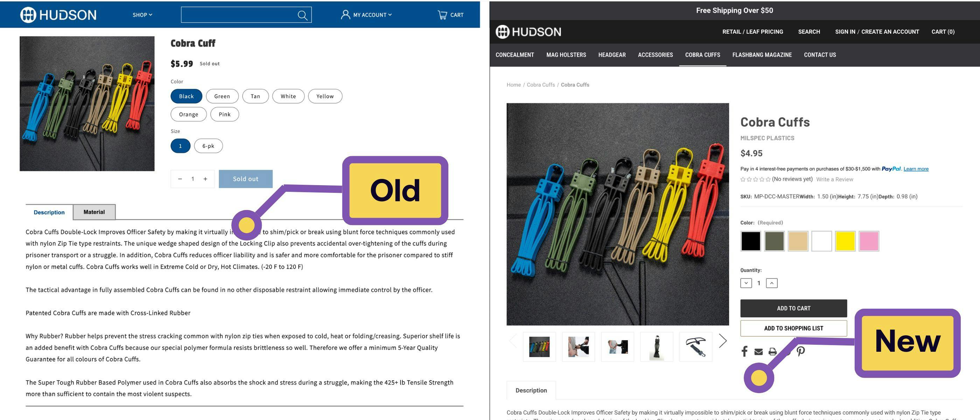Choose the yellow color swatch

coord(845,241)
